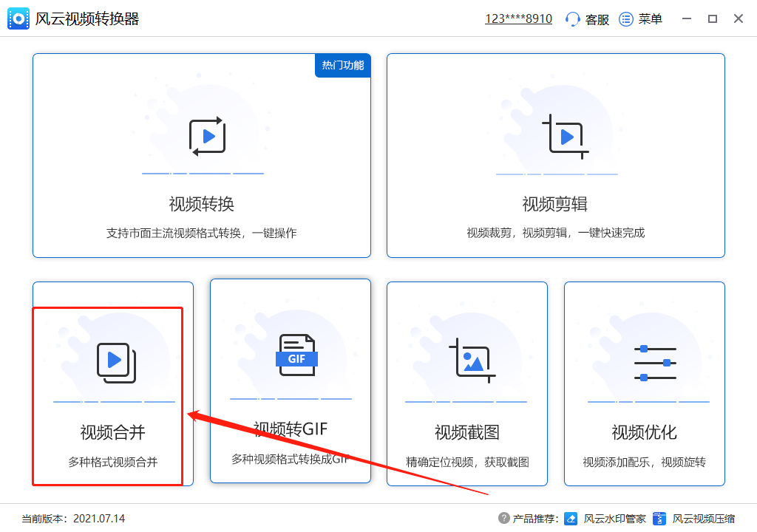The width and height of the screenshot is (757, 532).
Task: Select the 视频剪辑 title text
Action: pyautogui.click(x=555, y=204)
